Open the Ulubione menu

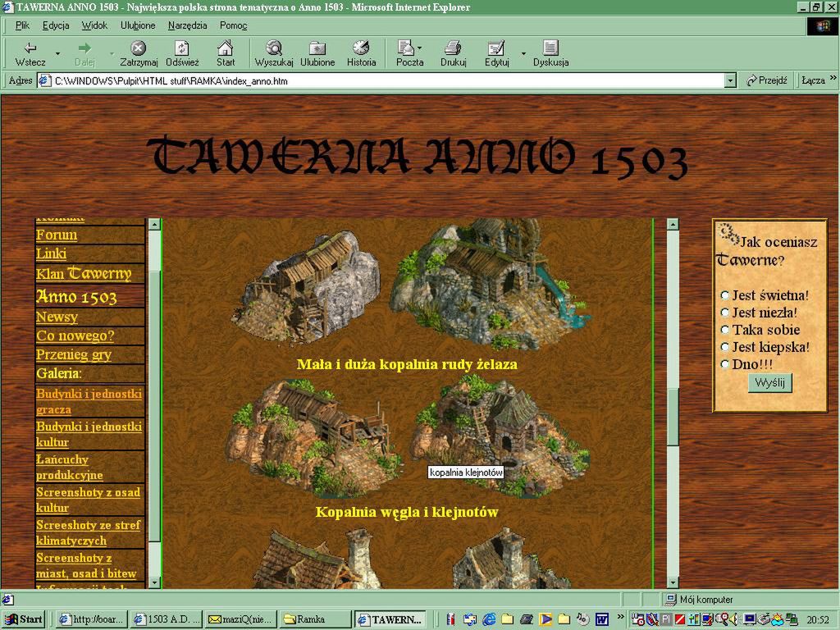138,25
